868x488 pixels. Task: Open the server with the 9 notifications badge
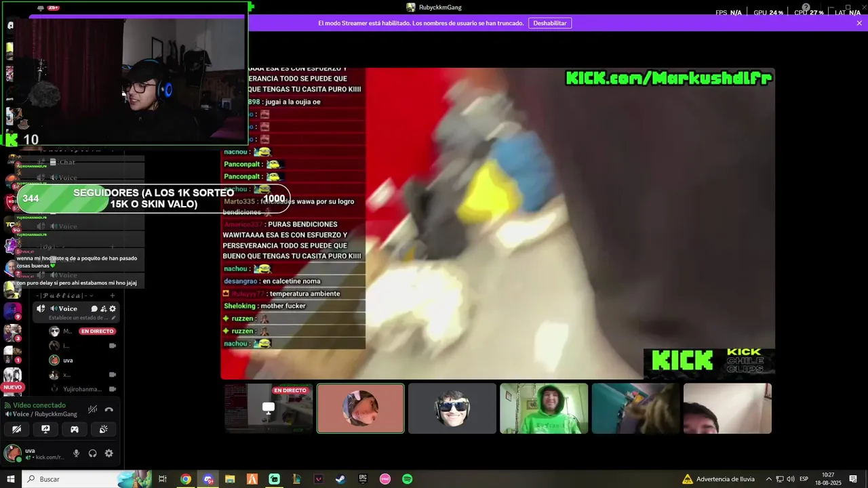pyautogui.click(x=12, y=311)
